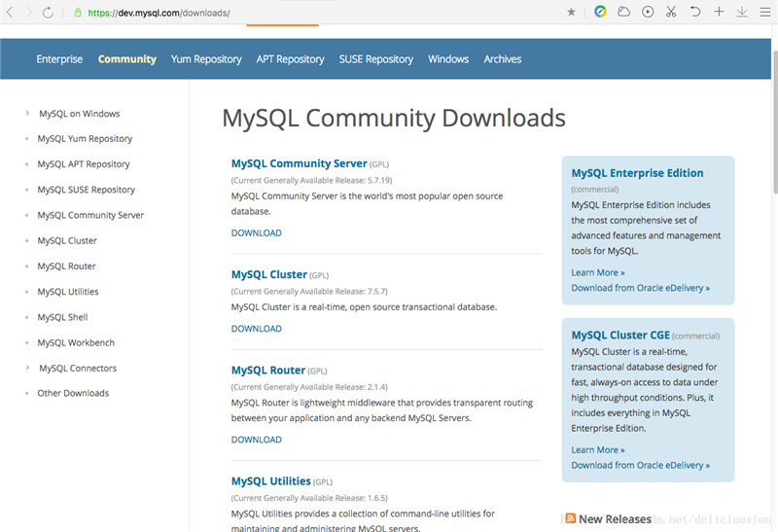Expand MySQL on Windows sidebar item
The height and width of the screenshot is (532, 778).
(27, 114)
